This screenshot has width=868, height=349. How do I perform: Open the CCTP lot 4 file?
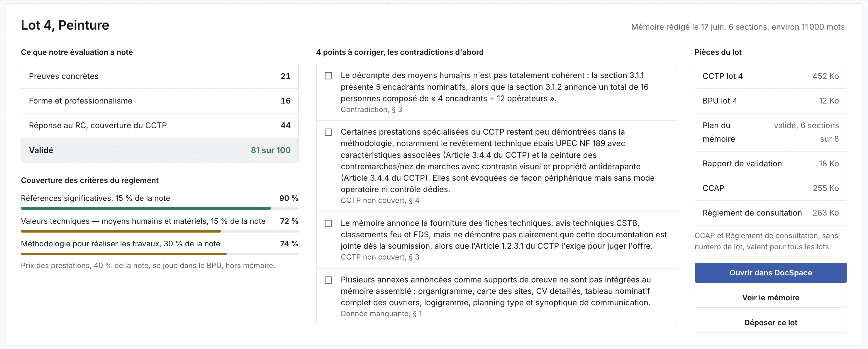coord(770,76)
